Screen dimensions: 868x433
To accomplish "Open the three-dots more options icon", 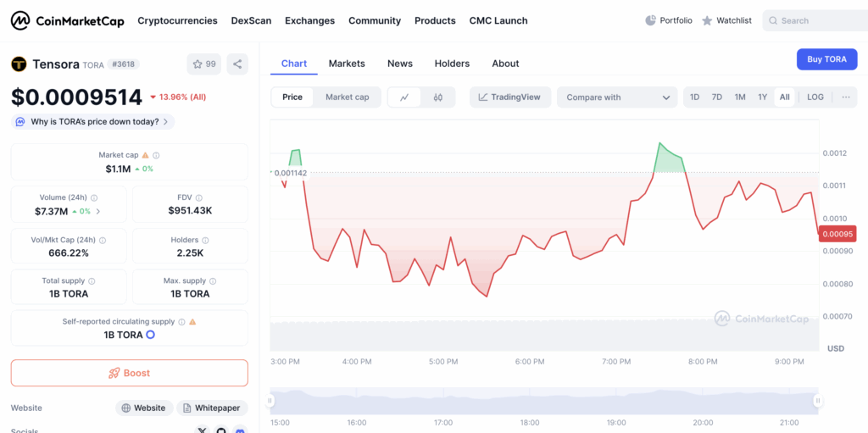I will pos(845,97).
